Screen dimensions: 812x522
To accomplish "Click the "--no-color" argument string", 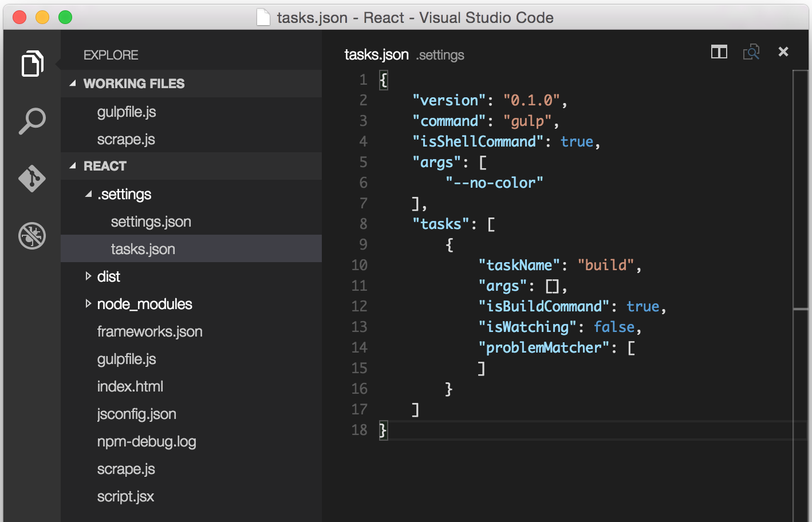I will click(494, 183).
